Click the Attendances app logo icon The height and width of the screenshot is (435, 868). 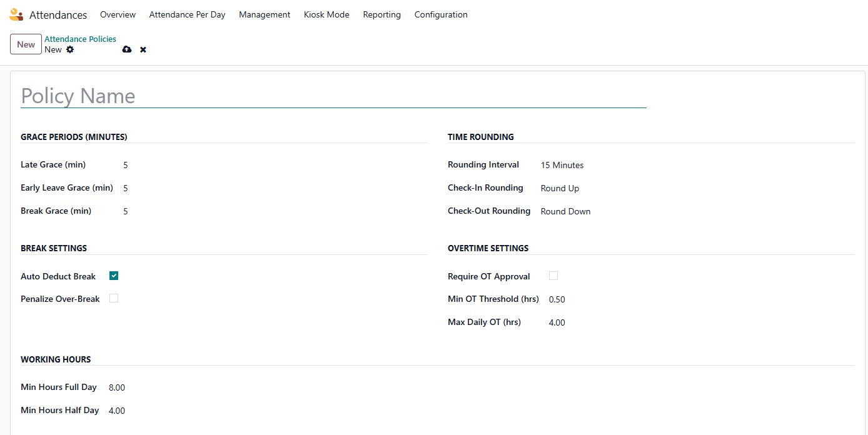[x=16, y=14]
